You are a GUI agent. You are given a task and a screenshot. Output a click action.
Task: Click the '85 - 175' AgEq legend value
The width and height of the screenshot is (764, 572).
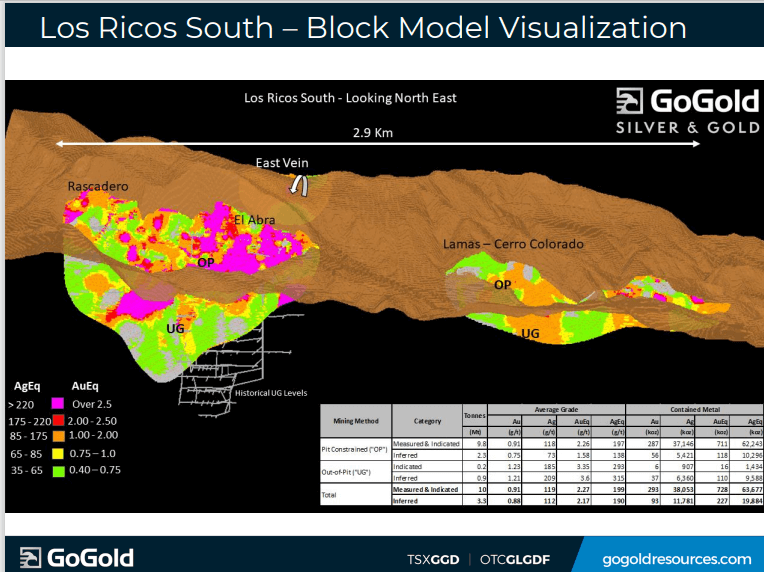point(28,436)
